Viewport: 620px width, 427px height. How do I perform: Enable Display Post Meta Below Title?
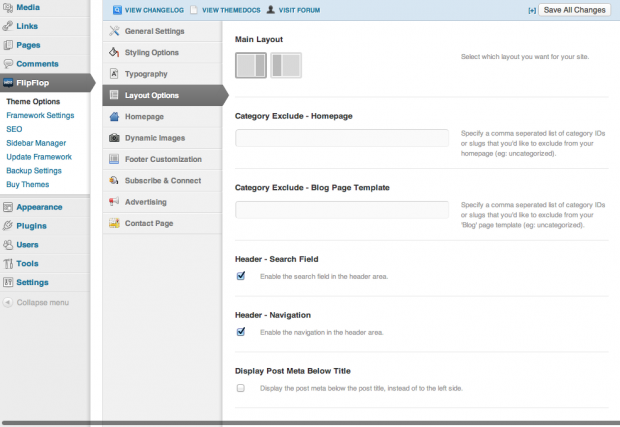[240, 388]
